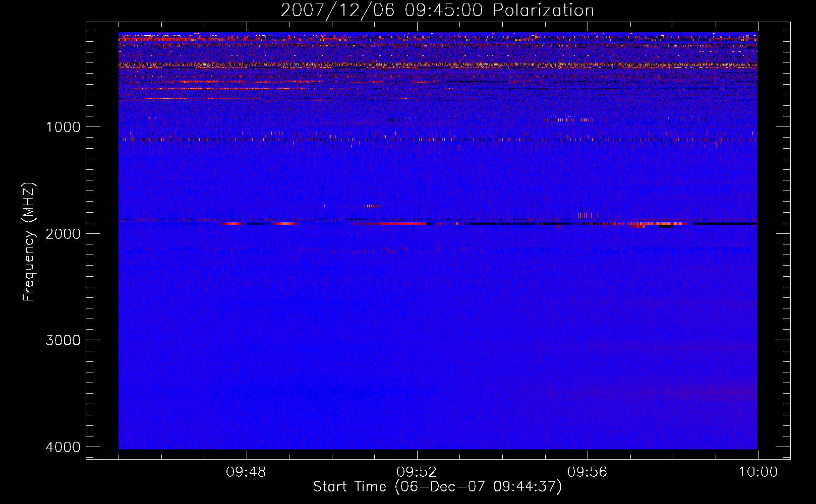Select the 'Frequency (MHZ)' y-axis label
The width and height of the screenshot is (816, 504).
click(x=28, y=242)
